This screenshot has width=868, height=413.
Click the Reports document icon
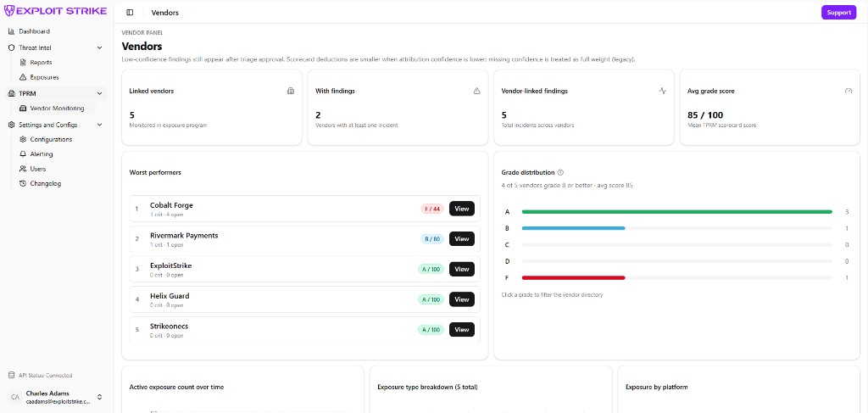click(23, 63)
